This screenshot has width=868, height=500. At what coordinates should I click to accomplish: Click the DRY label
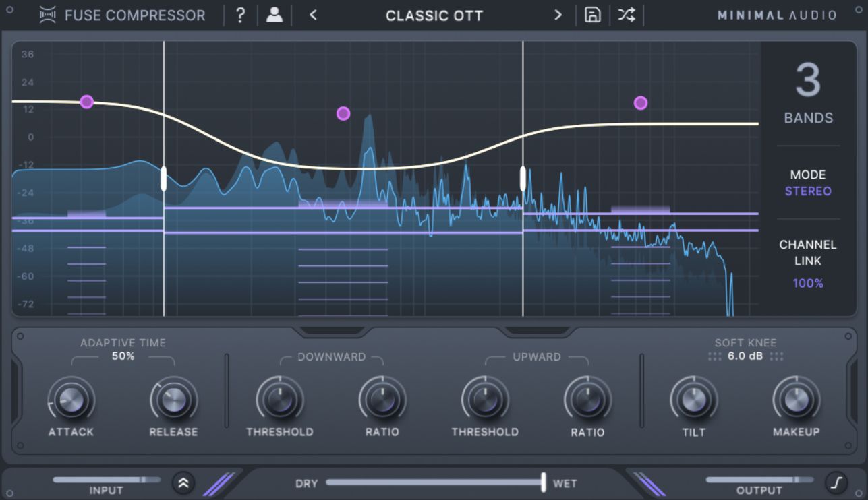tap(306, 483)
